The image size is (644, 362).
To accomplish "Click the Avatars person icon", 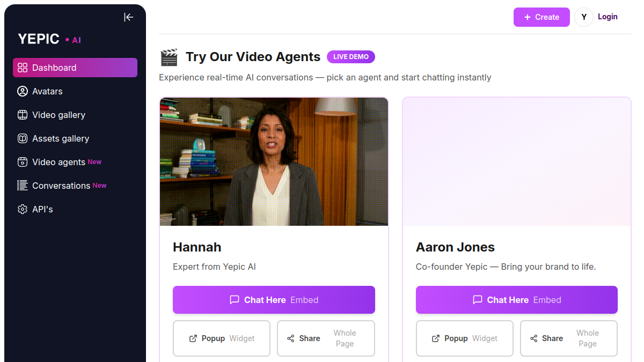I will coord(23,91).
